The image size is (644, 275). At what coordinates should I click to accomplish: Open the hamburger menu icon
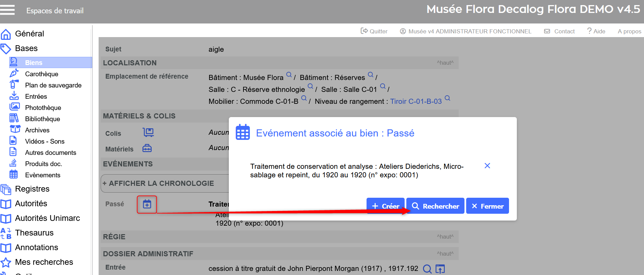[x=7, y=10]
